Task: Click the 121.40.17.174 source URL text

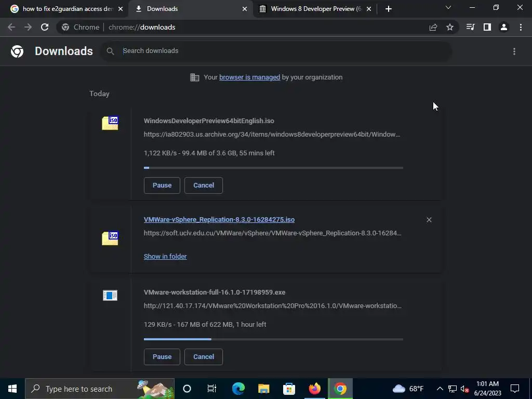Action: [272, 305]
